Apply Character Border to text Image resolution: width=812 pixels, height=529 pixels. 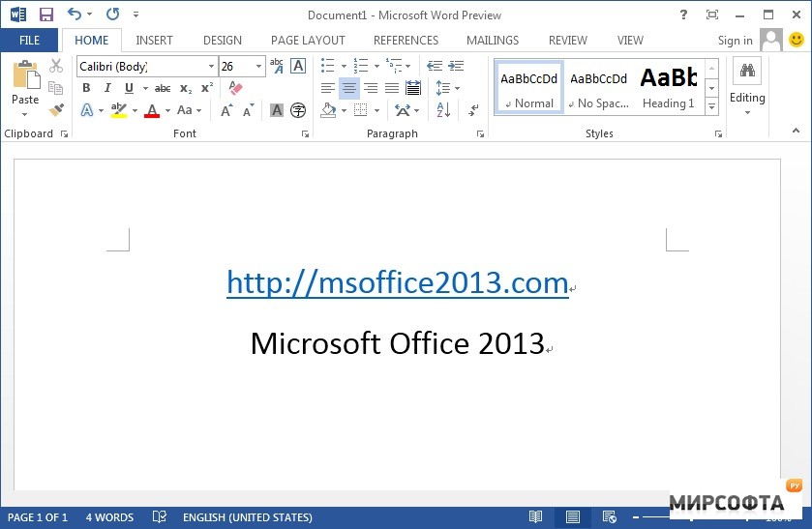pyautogui.click(x=298, y=66)
